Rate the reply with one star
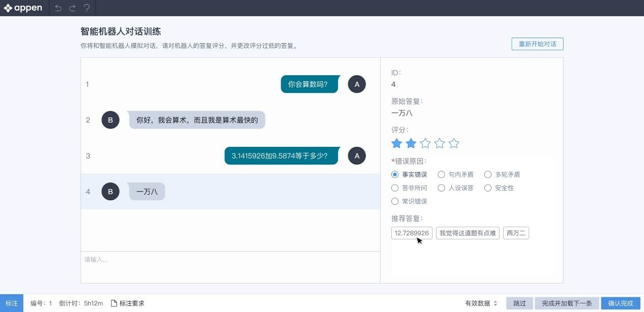 [x=396, y=144]
